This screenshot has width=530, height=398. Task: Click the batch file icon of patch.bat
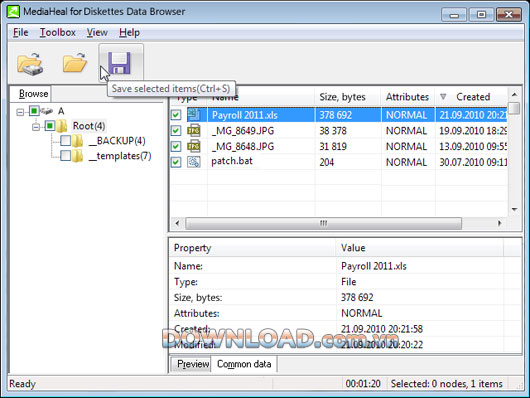point(194,162)
